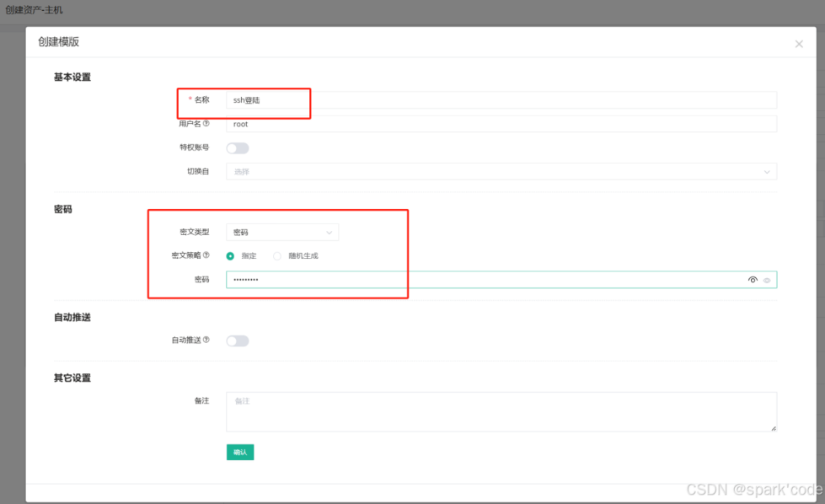Viewport: 825px width, 504px height.
Task: Open the 切换自 dropdown
Action: tap(501, 171)
